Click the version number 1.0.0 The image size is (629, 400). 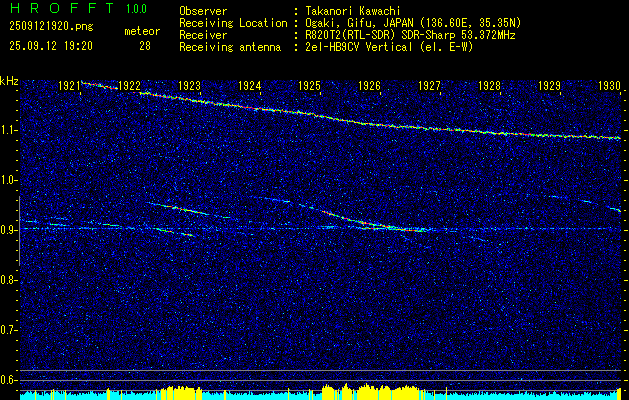[136, 9]
